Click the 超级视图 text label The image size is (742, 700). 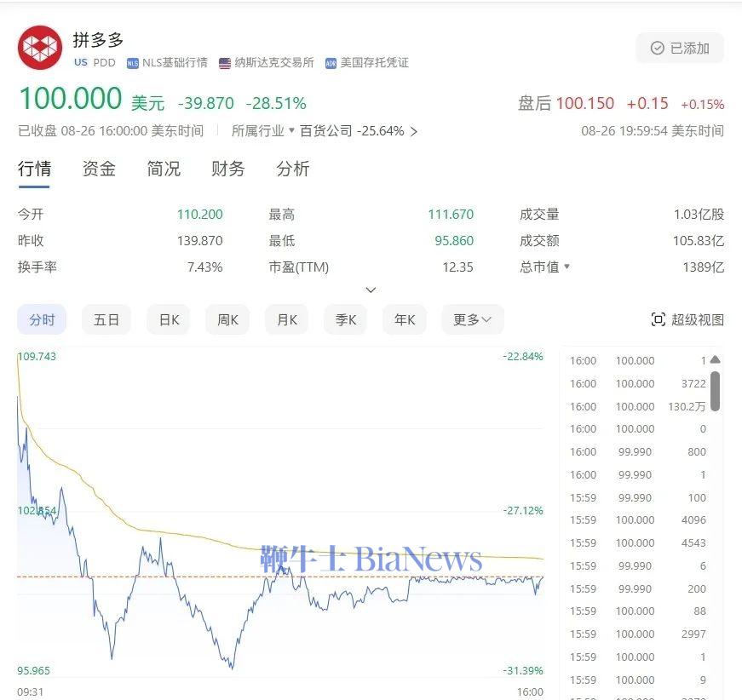pyautogui.click(x=698, y=319)
